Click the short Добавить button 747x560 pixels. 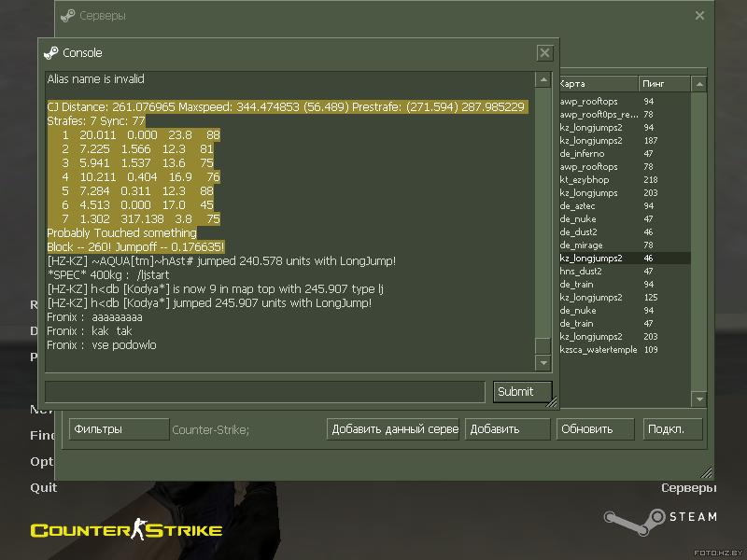coord(508,429)
